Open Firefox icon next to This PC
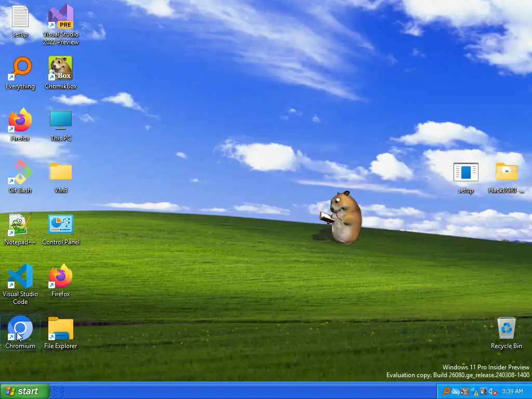 (x=20, y=125)
